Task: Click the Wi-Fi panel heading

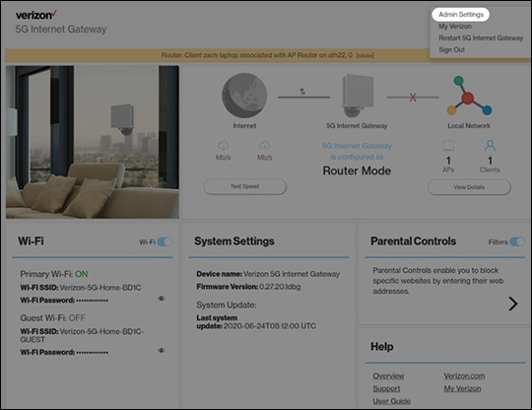Action: (x=31, y=241)
